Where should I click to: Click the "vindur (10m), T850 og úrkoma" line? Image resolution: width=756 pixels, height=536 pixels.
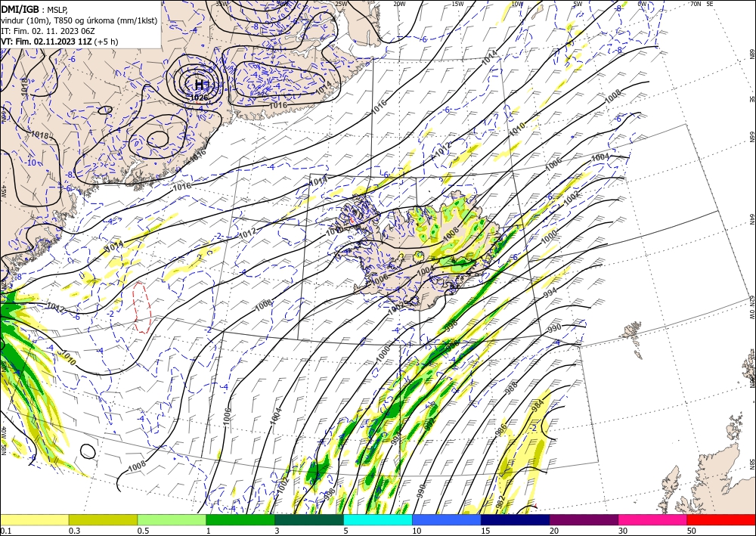coord(79,20)
